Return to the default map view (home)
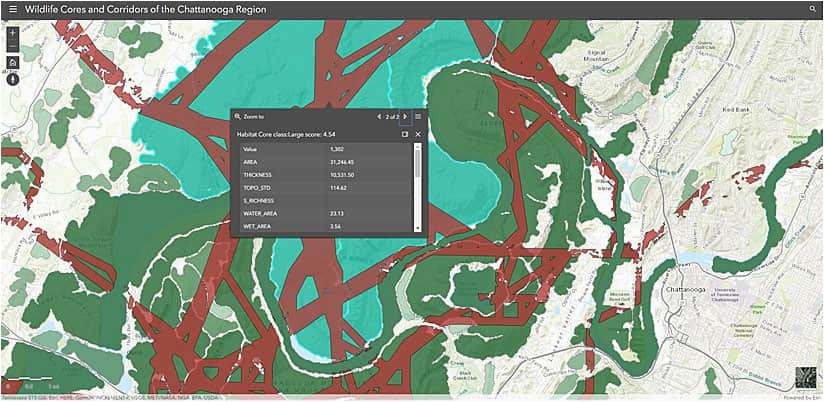Screen dimensions: 824x402 (13, 63)
